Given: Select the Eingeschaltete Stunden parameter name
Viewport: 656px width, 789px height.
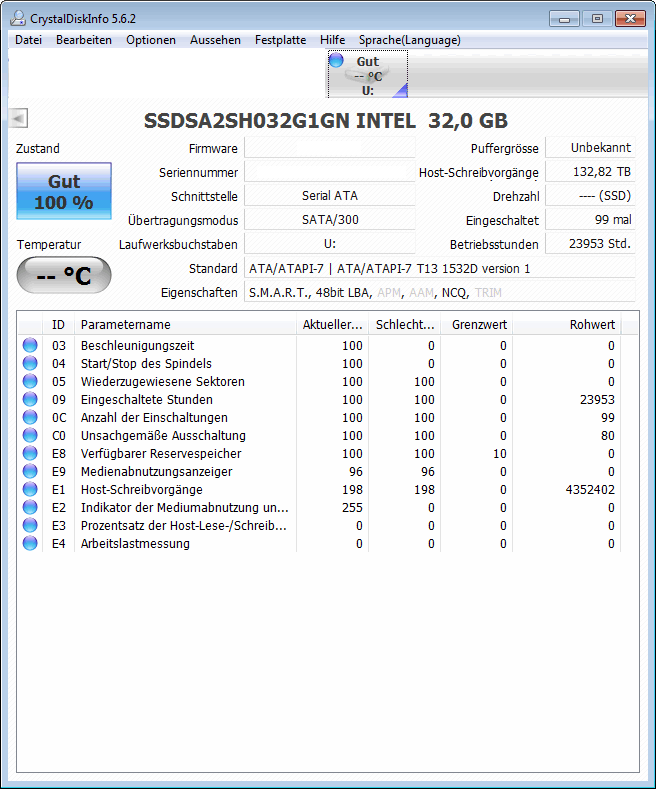Looking at the screenshot, I should 146,400.
